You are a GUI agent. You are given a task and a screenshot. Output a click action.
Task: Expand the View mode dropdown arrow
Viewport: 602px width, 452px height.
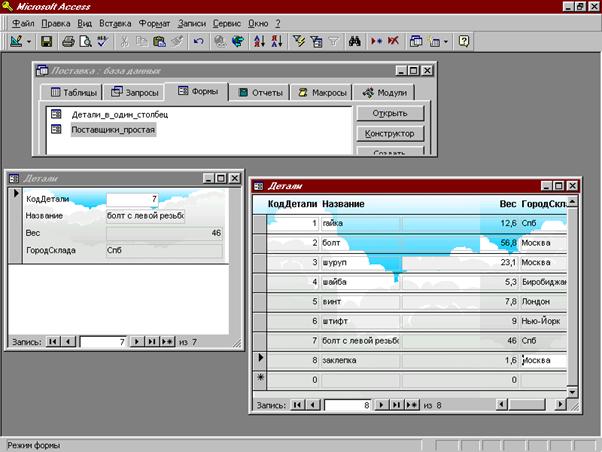point(29,41)
